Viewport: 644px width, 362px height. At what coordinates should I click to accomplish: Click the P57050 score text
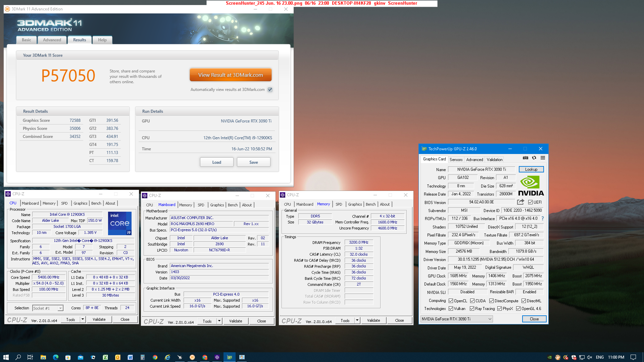[68, 76]
